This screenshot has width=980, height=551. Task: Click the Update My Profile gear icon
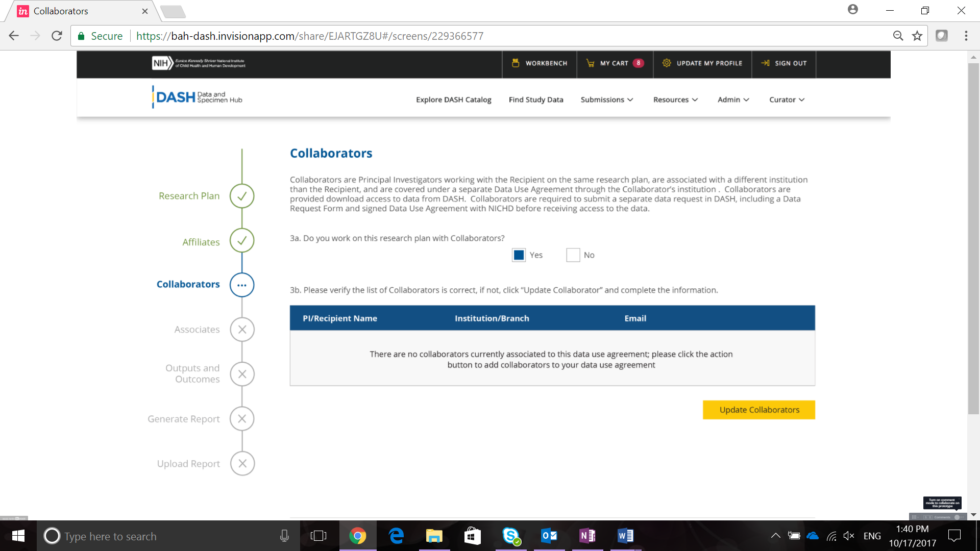pyautogui.click(x=667, y=63)
